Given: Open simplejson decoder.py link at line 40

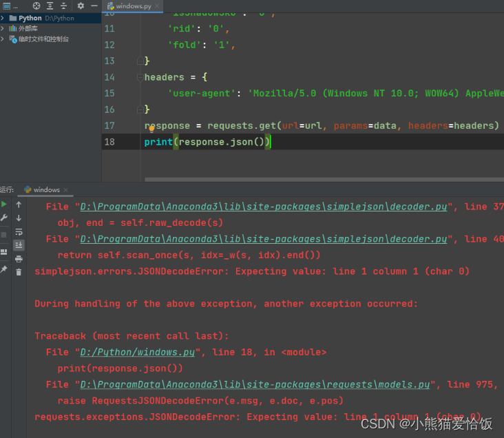Looking at the screenshot, I should point(264,239).
